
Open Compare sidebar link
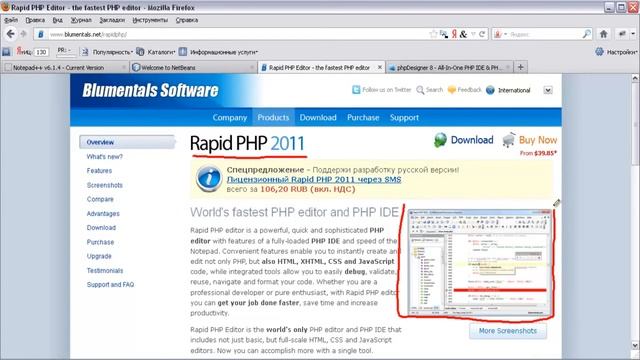pos(100,199)
